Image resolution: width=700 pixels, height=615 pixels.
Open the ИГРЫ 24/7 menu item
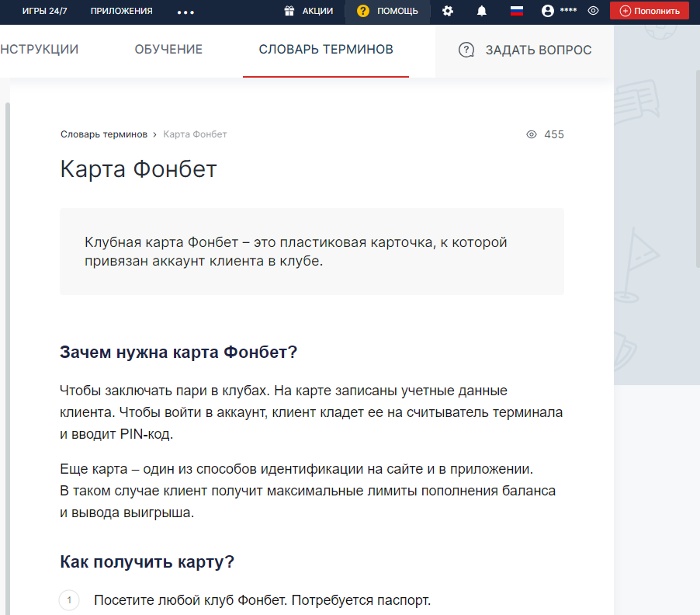tap(45, 11)
